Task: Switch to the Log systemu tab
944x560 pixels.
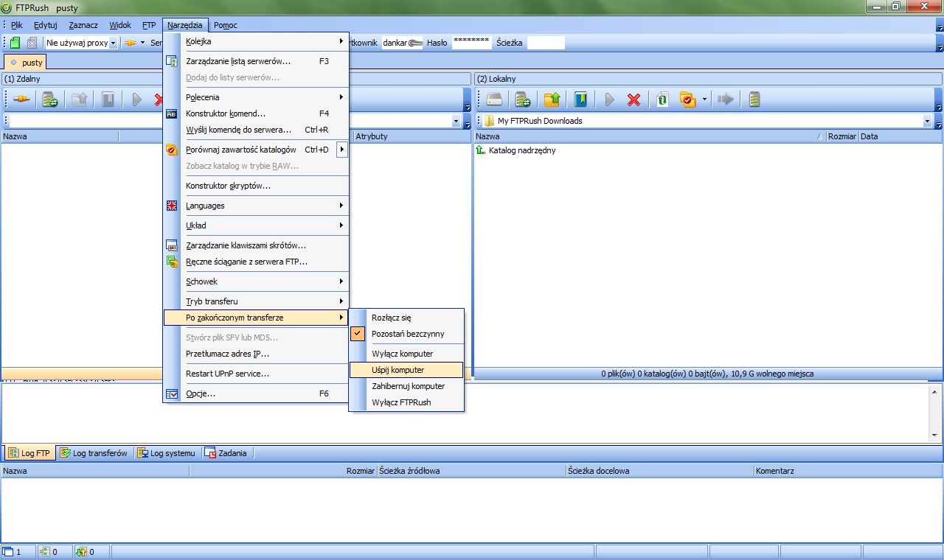Action: (167, 453)
